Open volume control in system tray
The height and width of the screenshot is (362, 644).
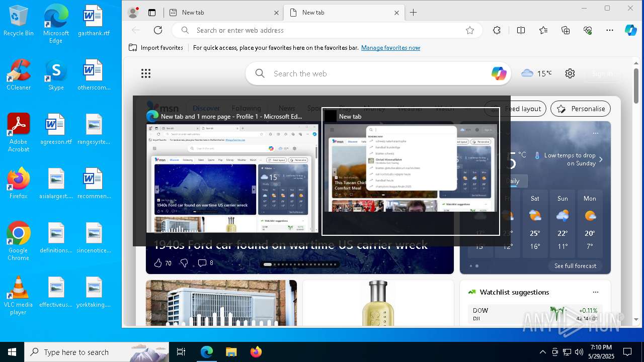[579, 352]
